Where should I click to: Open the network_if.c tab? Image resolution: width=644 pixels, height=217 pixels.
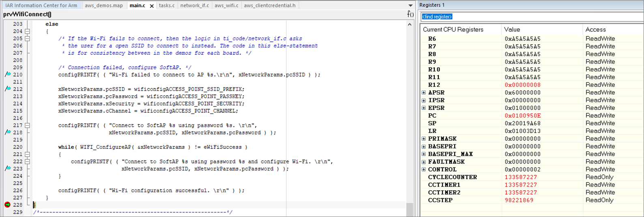click(194, 5)
